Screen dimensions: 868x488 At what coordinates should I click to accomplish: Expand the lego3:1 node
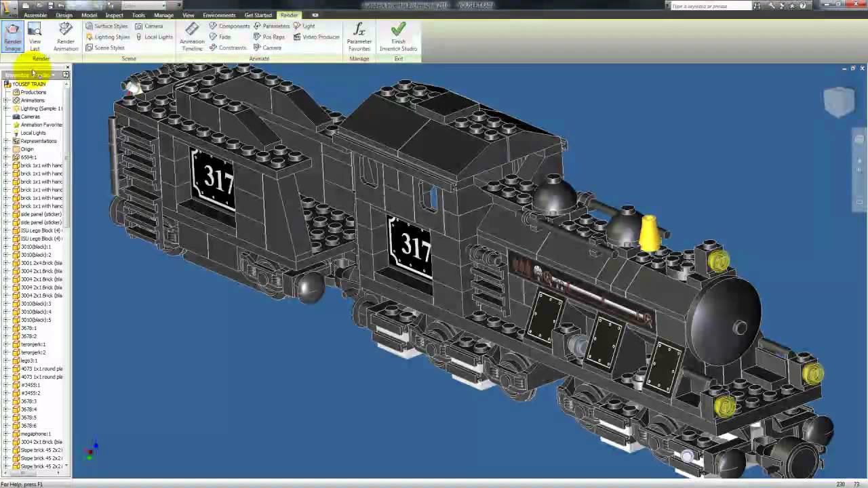pyautogui.click(x=7, y=361)
